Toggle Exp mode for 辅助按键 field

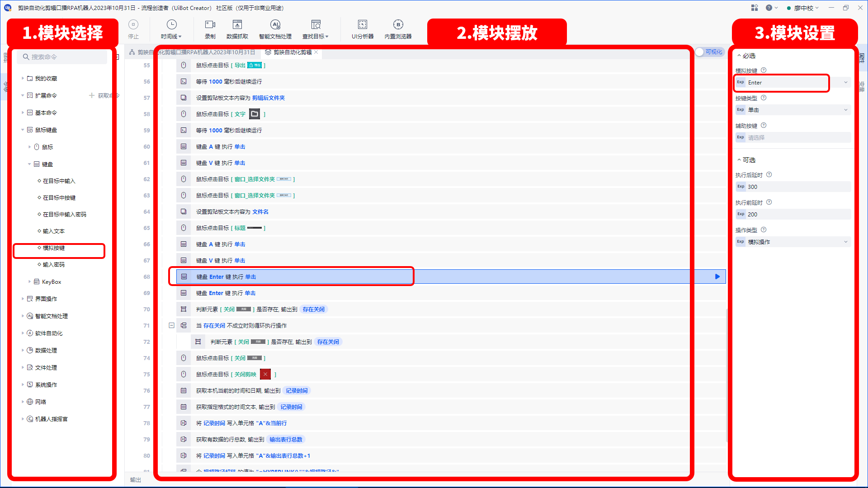coord(741,137)
